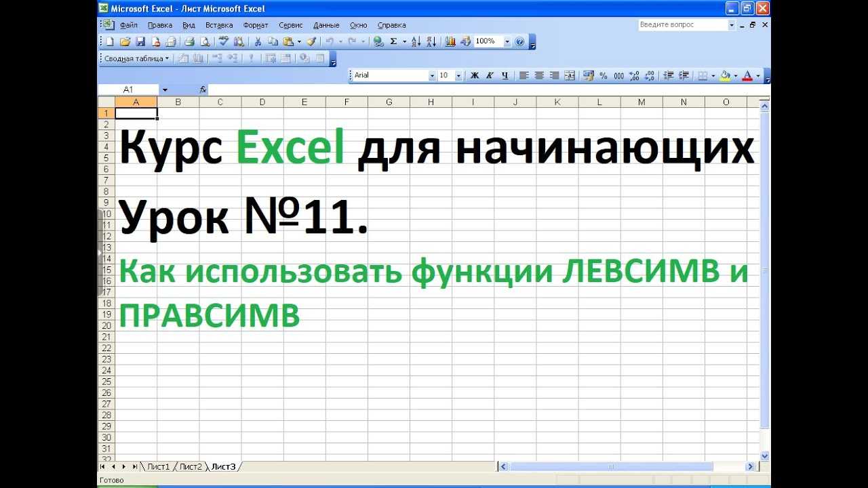Run the spelling check (ABC icon)

coord(223,41)
